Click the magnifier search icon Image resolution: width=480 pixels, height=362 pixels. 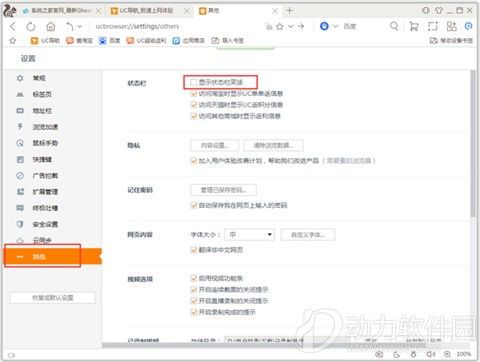point(394,26)
